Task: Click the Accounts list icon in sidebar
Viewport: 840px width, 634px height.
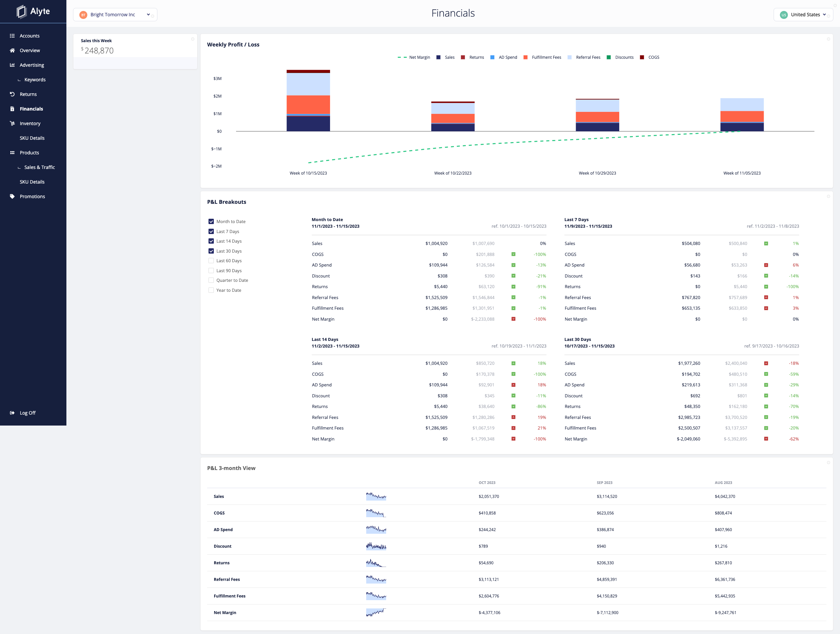Action: pos(12,36)
